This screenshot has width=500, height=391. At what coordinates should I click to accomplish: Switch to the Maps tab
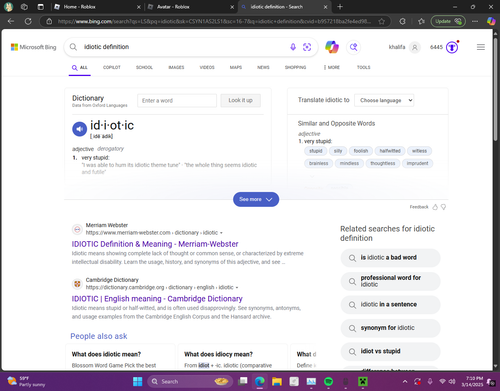pyautogui.click(x=236, y=67)
